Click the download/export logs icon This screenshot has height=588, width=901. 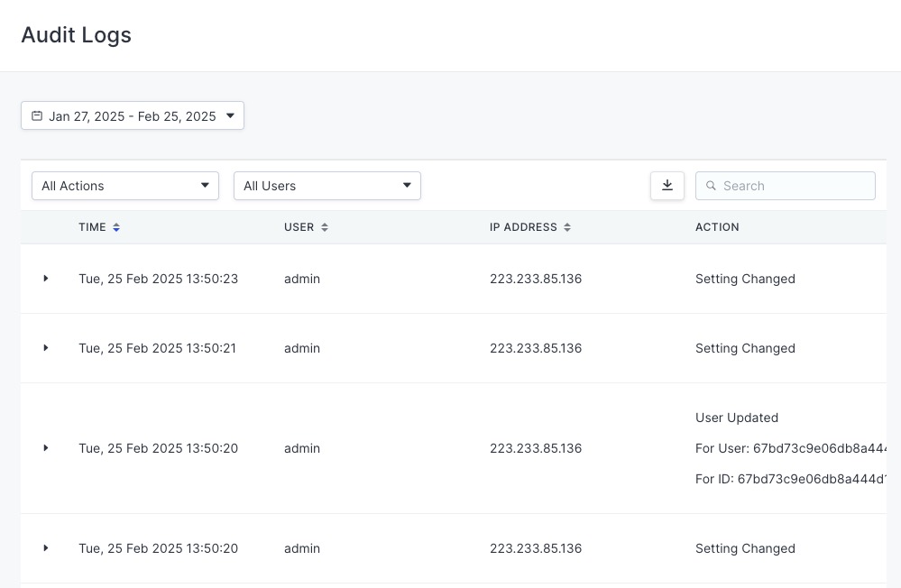point(667,185)
